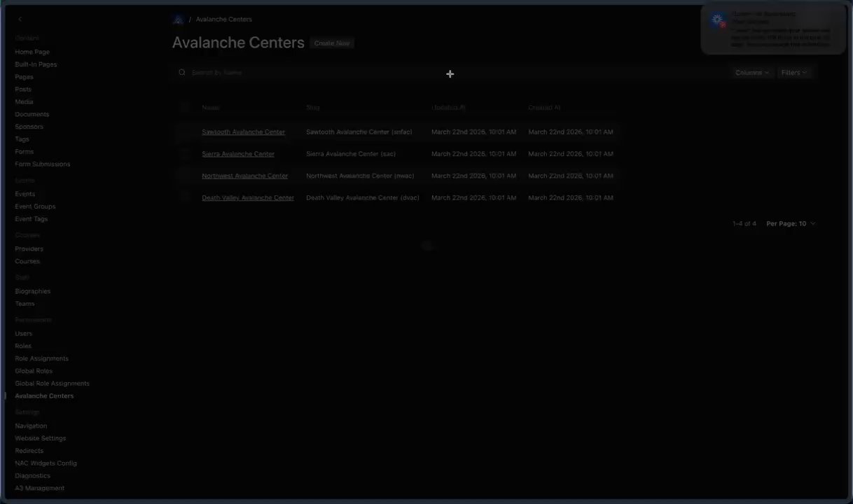
Task: Click the Avalanche Centers breadcrumb text
Action: tap(223, 20)
